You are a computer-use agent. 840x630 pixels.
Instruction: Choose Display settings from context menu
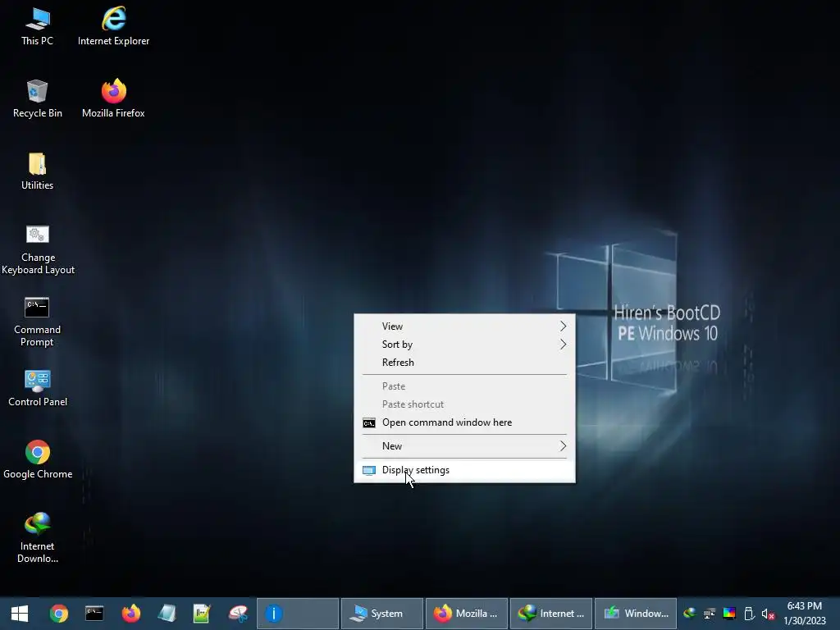[464, 470]
